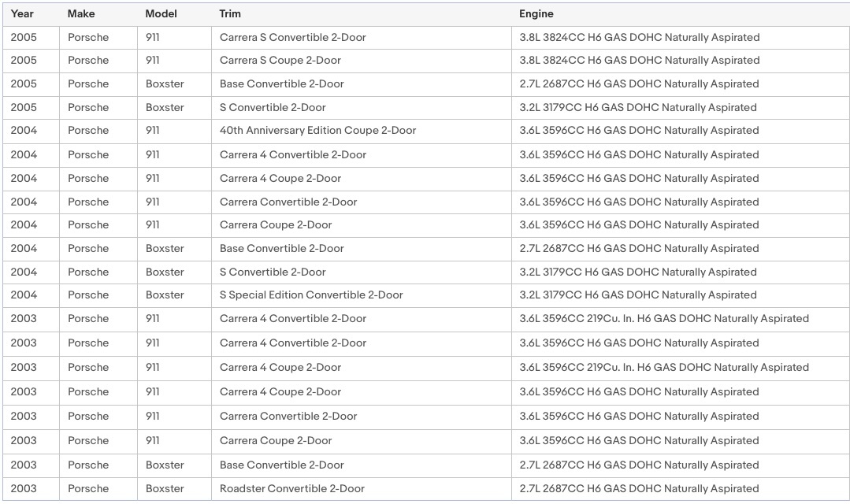Screen dimensions: 850x504
Task: Select the Carrera S Convertible 2-Door cell
Action: pos(292,37)
